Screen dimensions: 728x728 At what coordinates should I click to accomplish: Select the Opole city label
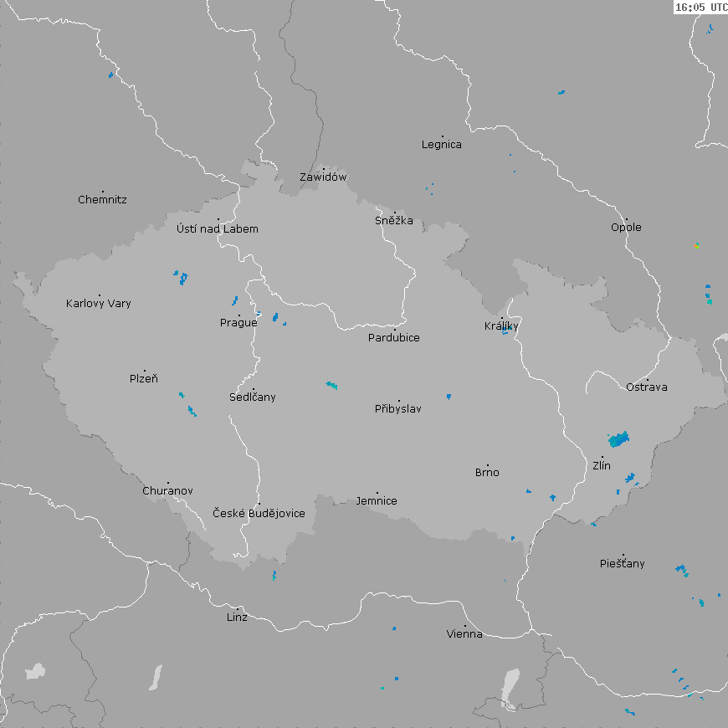[626, 228]
